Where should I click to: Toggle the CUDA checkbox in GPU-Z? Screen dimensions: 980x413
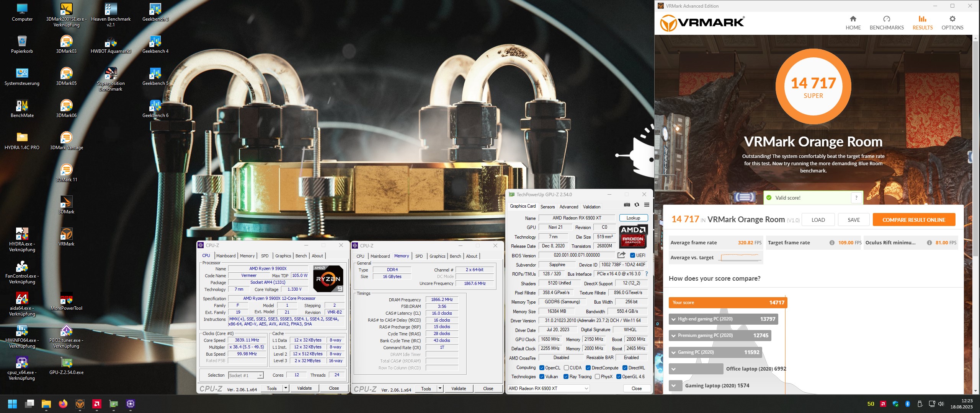[566, 368]
